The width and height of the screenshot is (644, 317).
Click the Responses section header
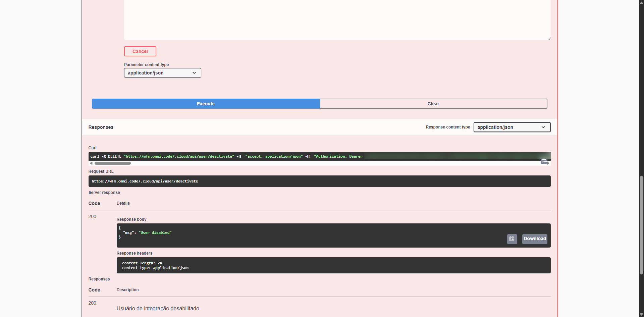pyautogui.click(x=101, y=127)
